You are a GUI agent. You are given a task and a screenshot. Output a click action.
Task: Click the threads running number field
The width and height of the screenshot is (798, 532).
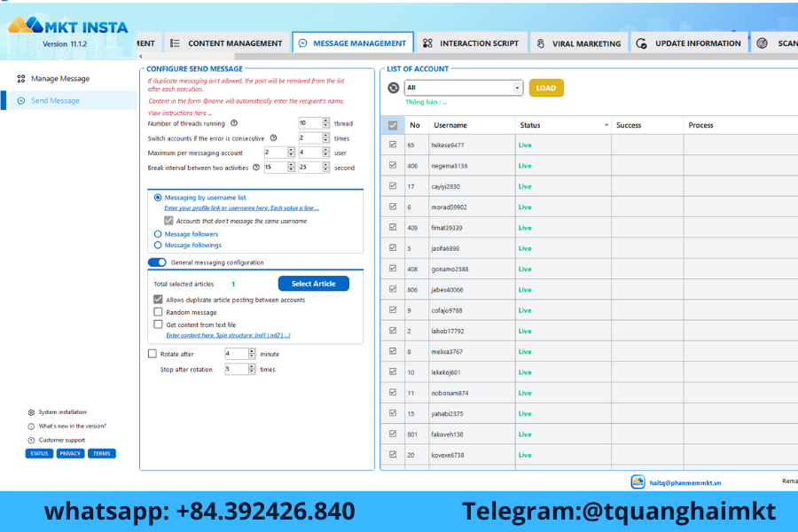[310, 122]
